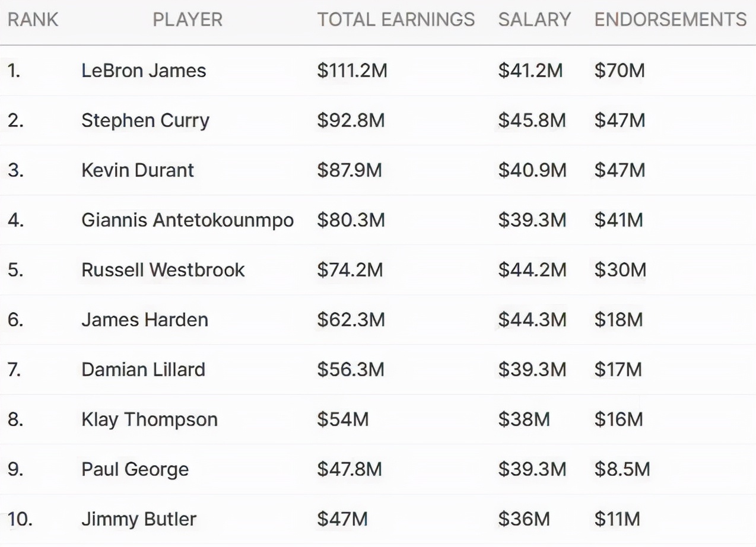This screenshot has height=547, width=756.
Task: Open the Jimmy Butler player name
Action: [139, 519]
